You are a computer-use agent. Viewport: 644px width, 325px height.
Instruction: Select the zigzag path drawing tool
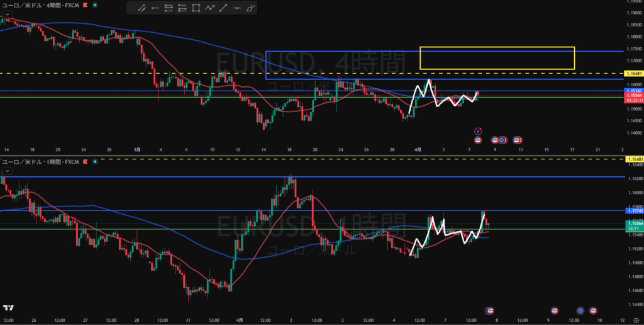[210, 8]
